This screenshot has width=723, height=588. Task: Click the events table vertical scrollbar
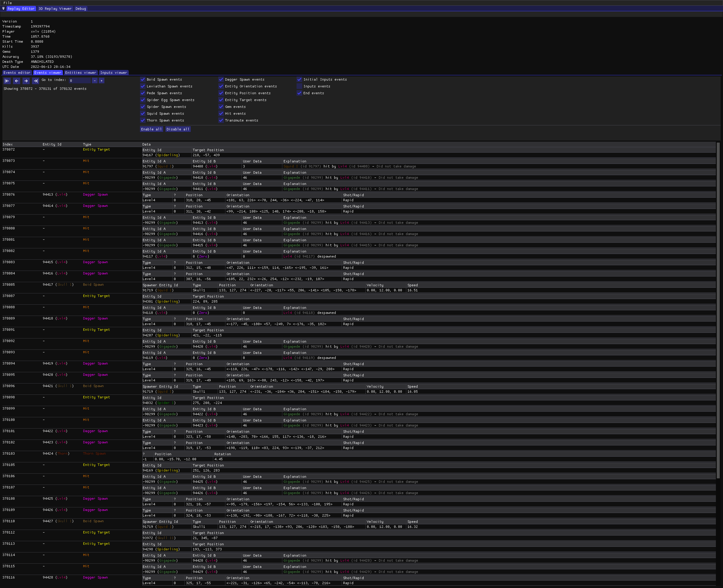718,305
